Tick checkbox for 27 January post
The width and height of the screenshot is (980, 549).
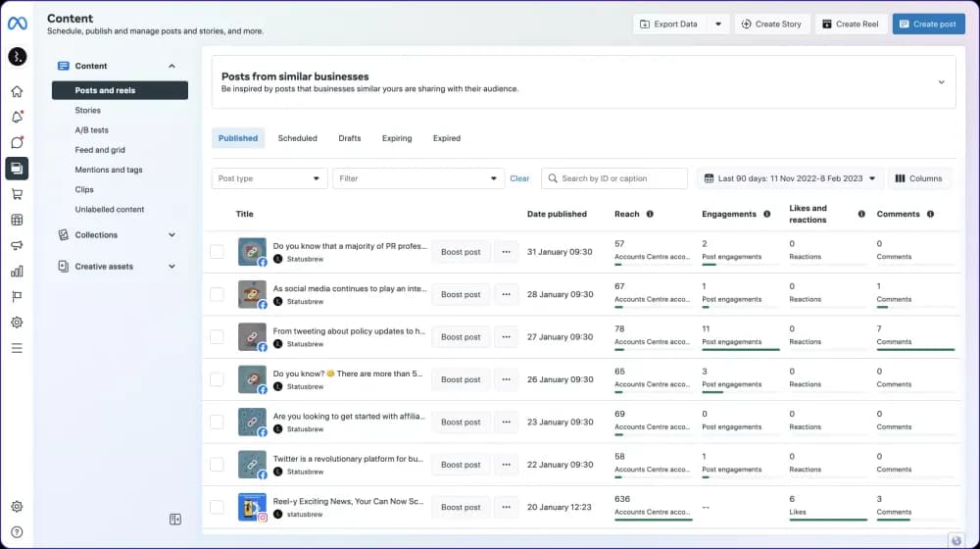pyautogui.click(x=217, y=337)
